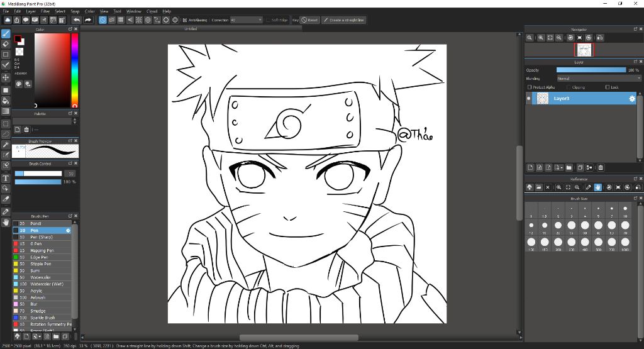Enable grid snap icon
644x349 pixels.
[121, 19]
